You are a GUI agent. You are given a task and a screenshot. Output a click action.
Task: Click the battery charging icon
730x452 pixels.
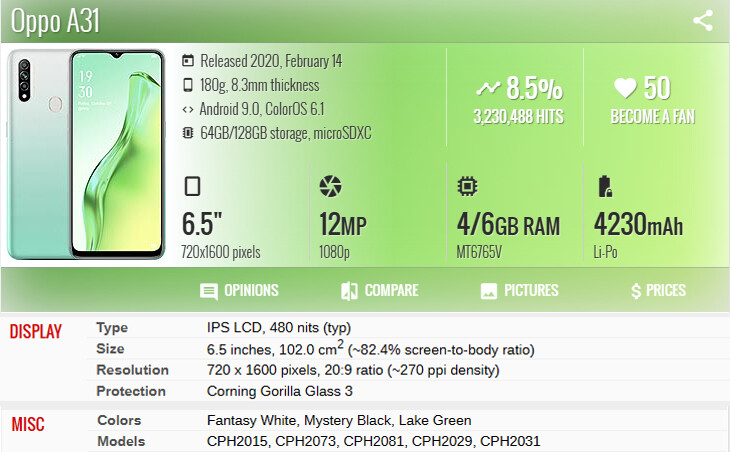coord(604,187)
